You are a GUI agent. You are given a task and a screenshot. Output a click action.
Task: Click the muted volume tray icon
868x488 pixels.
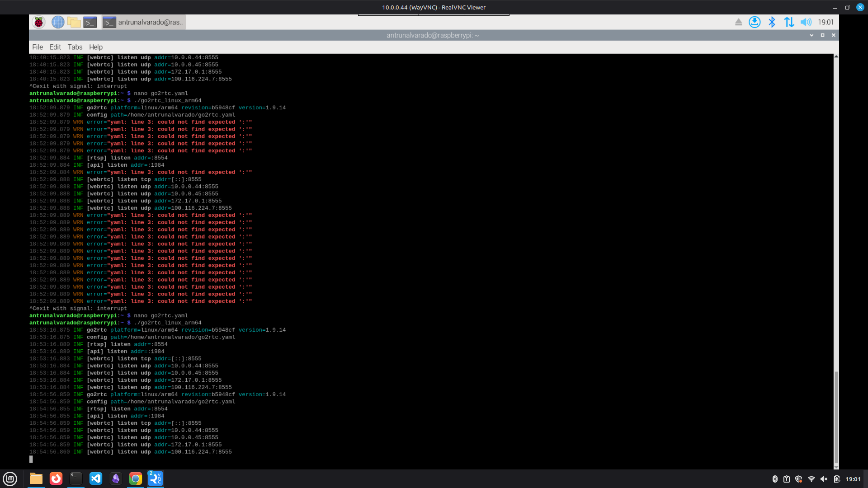coord(824,479)
